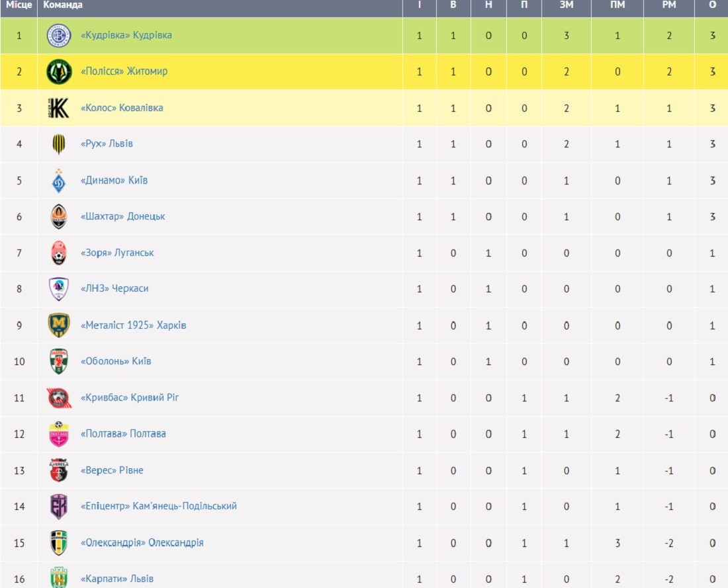
Task: Open the «Полтава» Полтава team link
Action: click(124, 433)
